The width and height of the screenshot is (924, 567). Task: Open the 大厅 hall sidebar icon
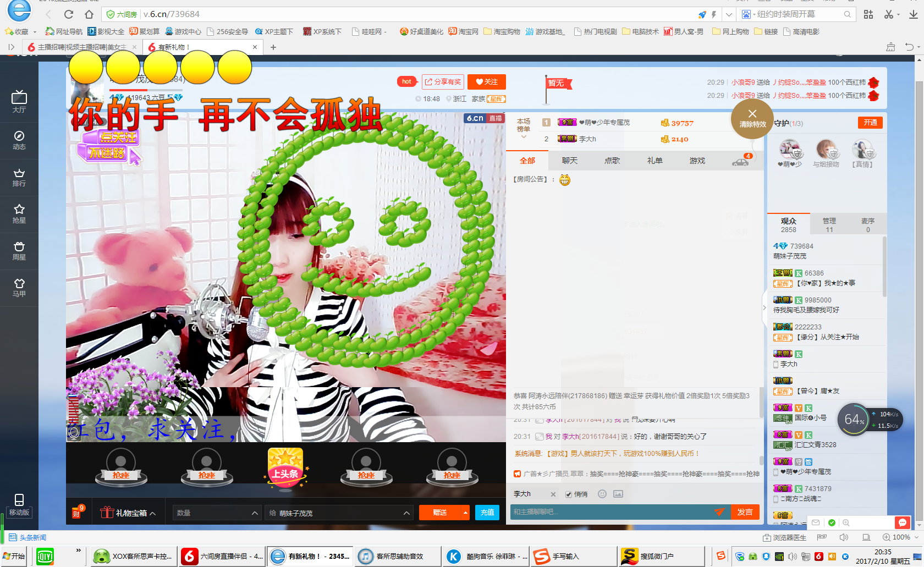point(19,101)
